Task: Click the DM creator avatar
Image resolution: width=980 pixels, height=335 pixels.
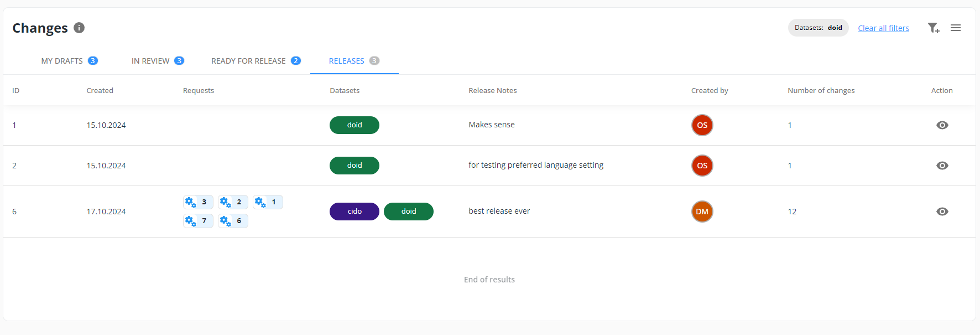Action: [702, 212]
